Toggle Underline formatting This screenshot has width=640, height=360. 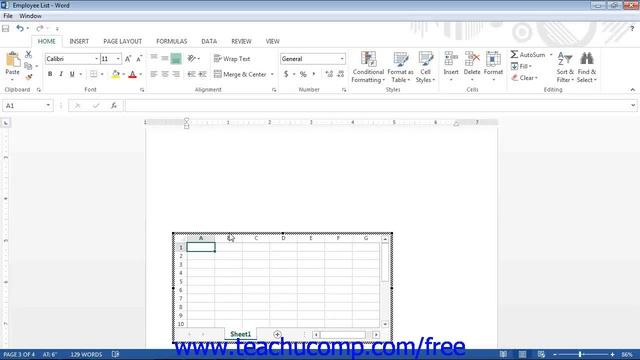(x=72, y=74)
